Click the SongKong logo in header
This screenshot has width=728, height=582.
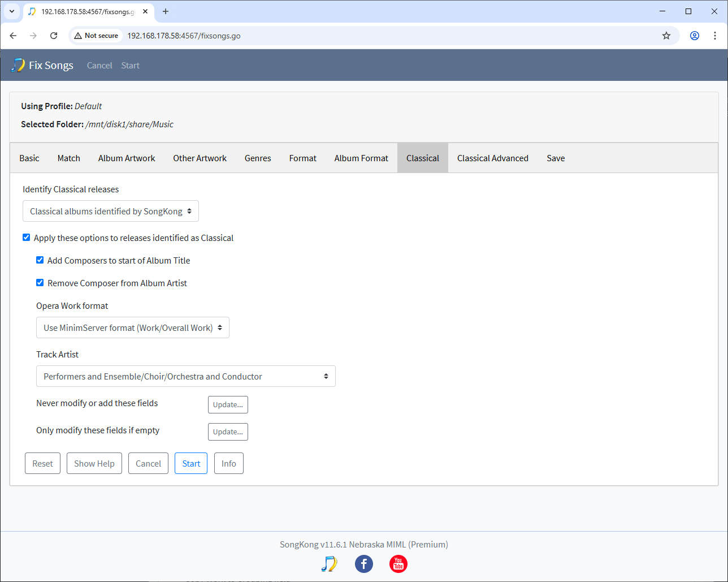pyautogui.click(x=18, y=65)
